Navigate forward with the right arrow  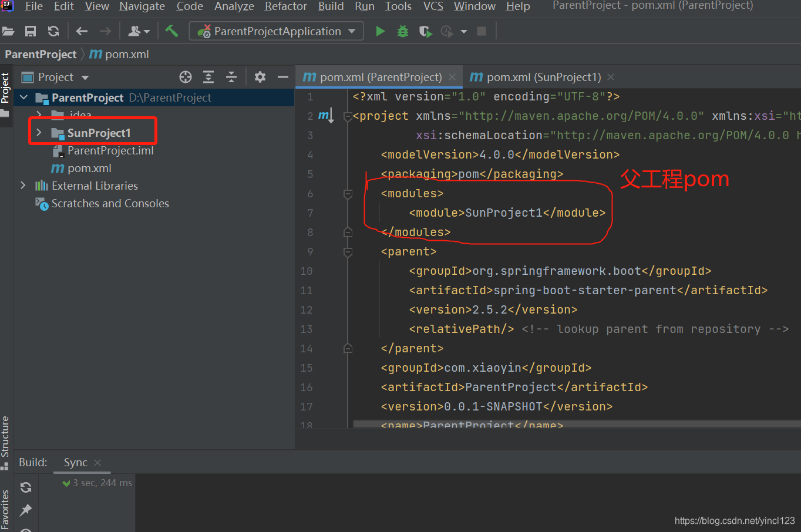(x=105, y=31)
